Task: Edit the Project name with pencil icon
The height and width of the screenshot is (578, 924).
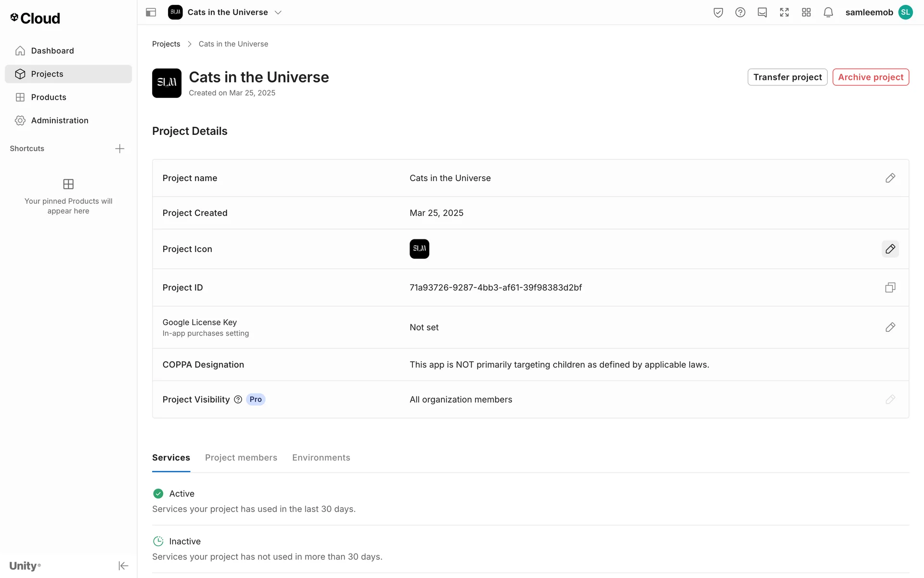Action: point(890,178)
